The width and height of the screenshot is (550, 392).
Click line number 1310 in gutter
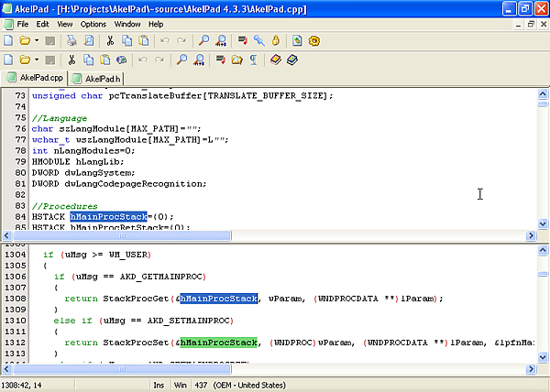15,321
